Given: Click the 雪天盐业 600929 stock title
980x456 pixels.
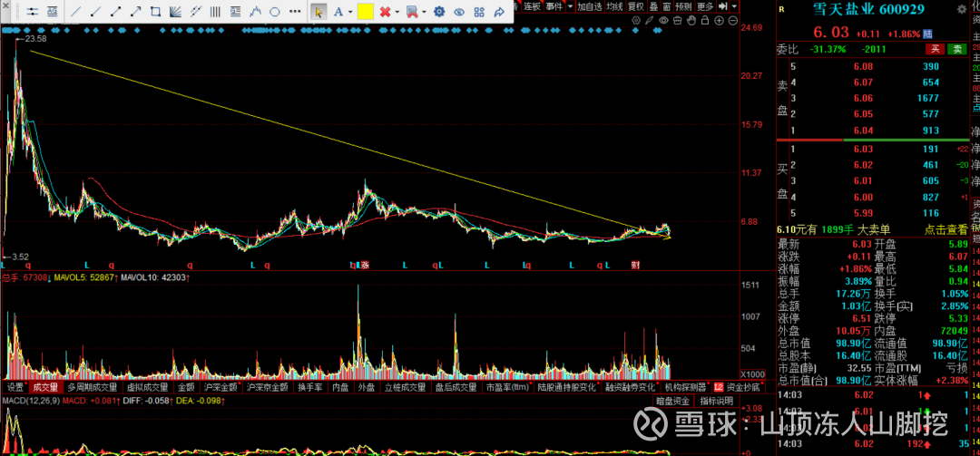Looking at the screenshot, I should click(x=868, y=9).
